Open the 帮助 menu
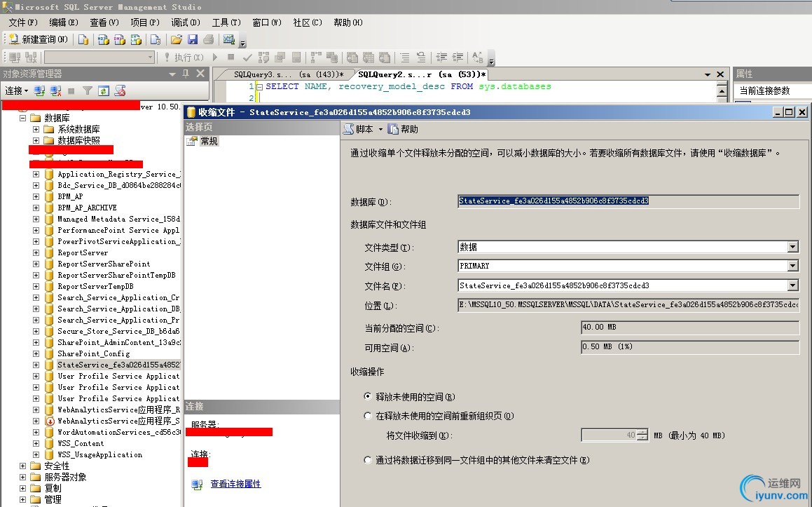812x507 pixels. coord(348,22)
